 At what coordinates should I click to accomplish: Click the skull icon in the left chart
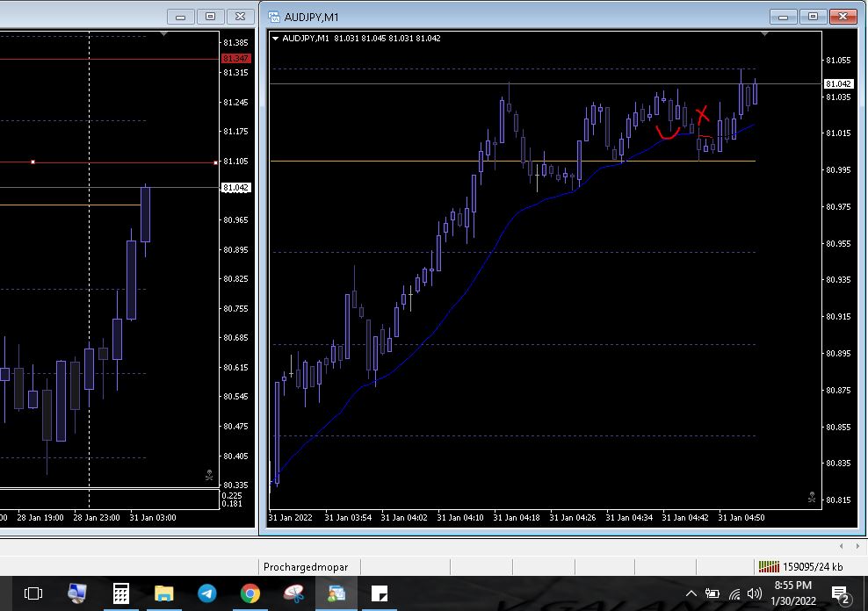tap(209, 475)
